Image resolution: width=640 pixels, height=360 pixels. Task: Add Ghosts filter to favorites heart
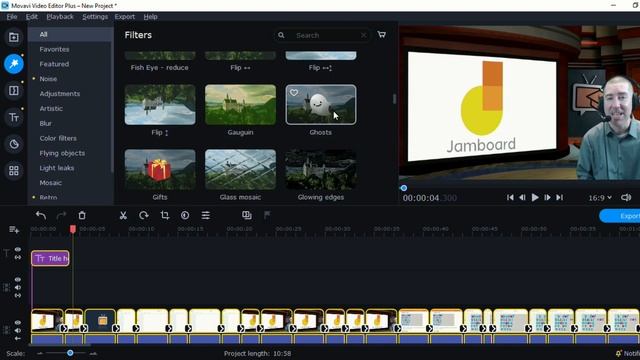click(294, 93)
